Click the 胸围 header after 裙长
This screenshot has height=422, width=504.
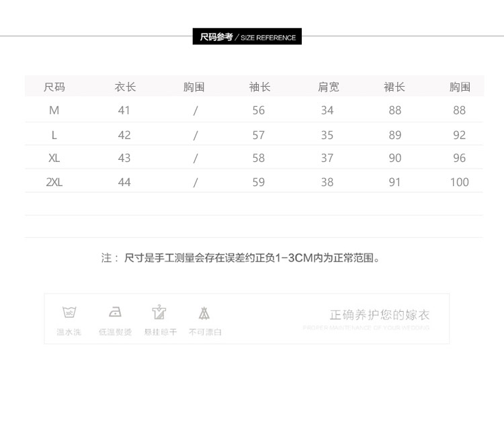tap(460, 87)
